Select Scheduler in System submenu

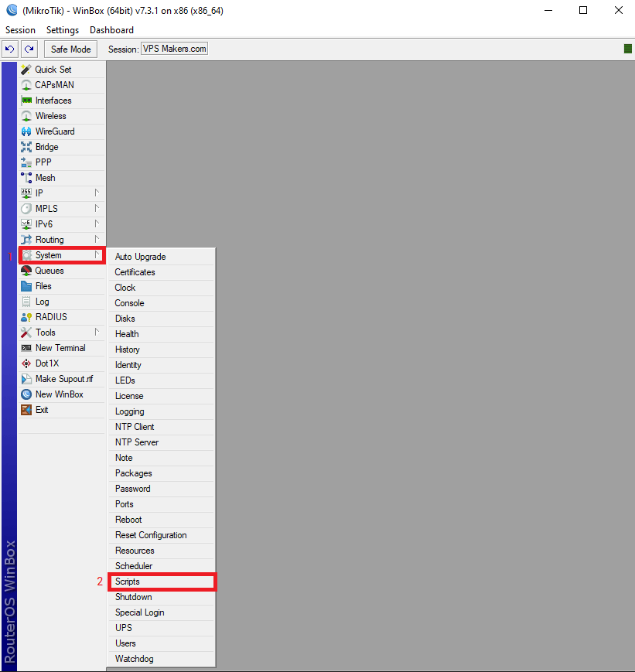tap(161, 566)
